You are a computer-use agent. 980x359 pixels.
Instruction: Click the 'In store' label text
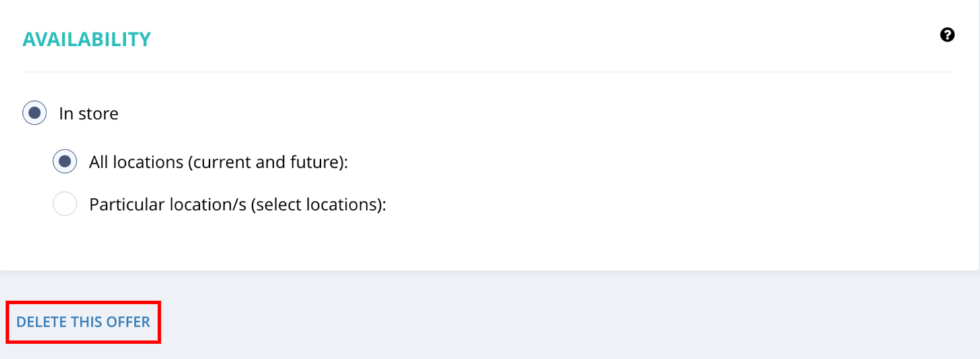pos(89,114)
